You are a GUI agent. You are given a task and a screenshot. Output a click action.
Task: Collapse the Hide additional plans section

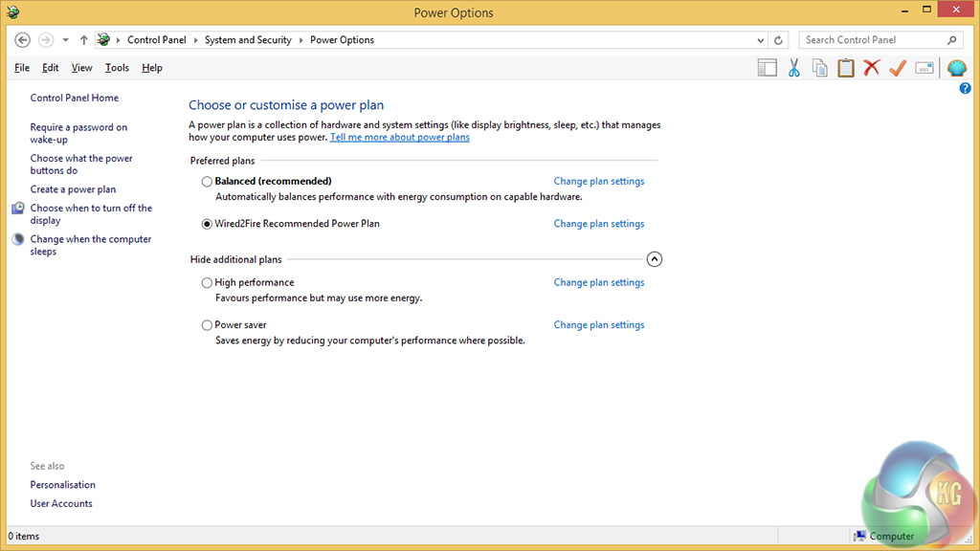[x=655, y=259]
